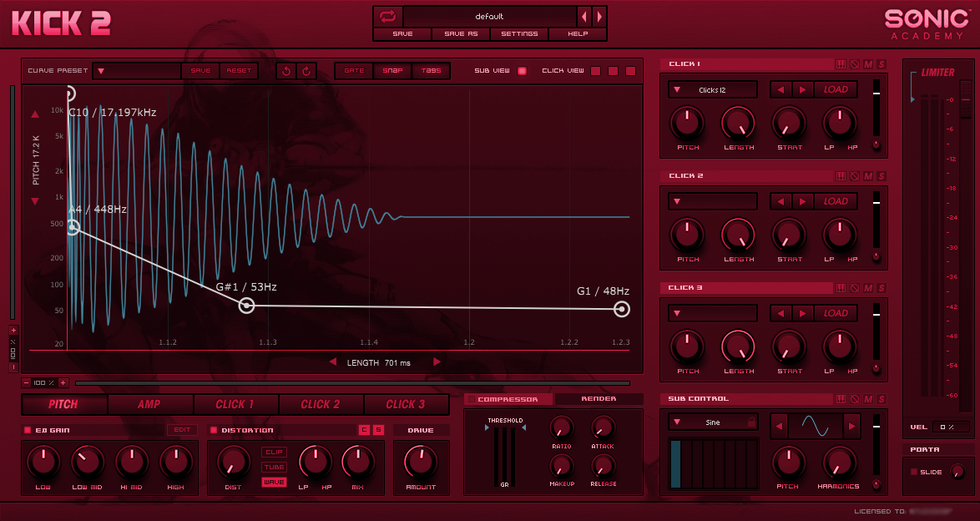Enable the EQ Gain checkbox
The image size is (980, 521).
pos(28,430)
